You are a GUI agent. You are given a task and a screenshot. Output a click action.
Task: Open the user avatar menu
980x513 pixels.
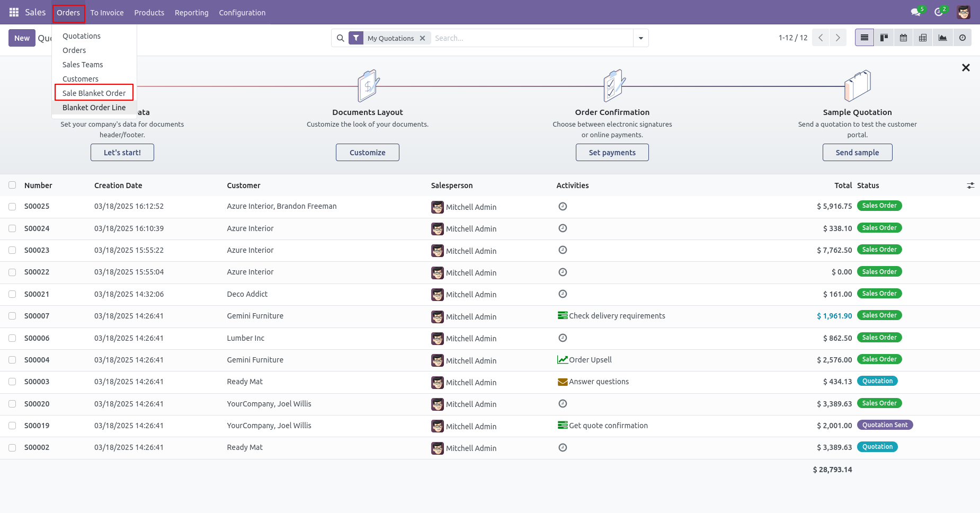(x=964, y=12)
